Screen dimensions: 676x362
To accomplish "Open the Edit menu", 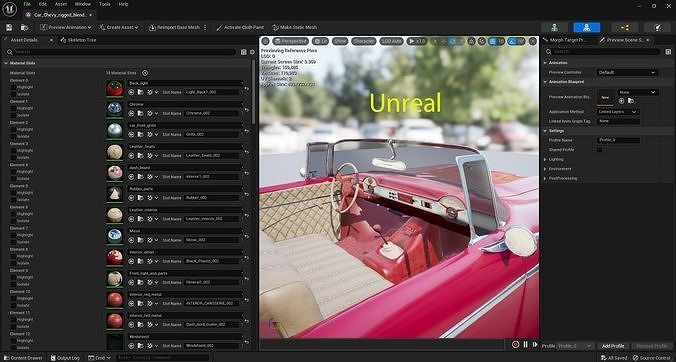I will point(43,4).
